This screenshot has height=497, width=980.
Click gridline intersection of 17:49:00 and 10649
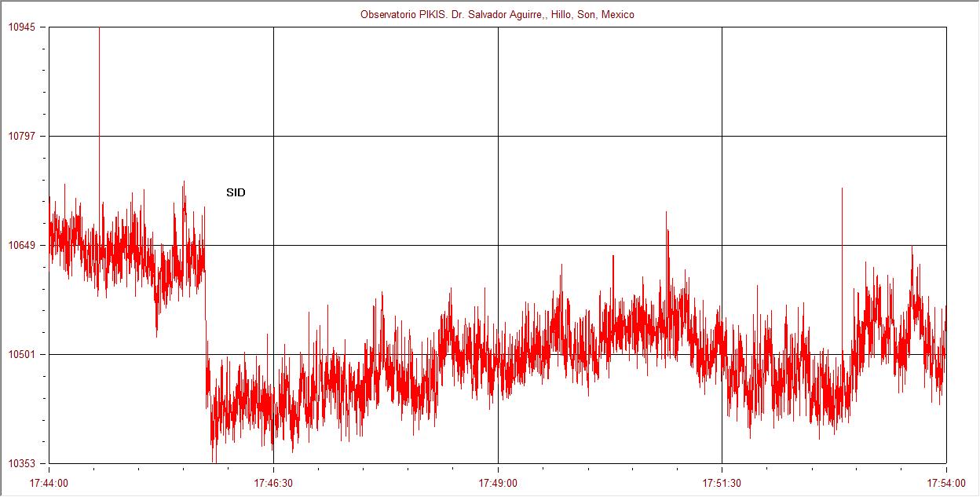(498, 245)
